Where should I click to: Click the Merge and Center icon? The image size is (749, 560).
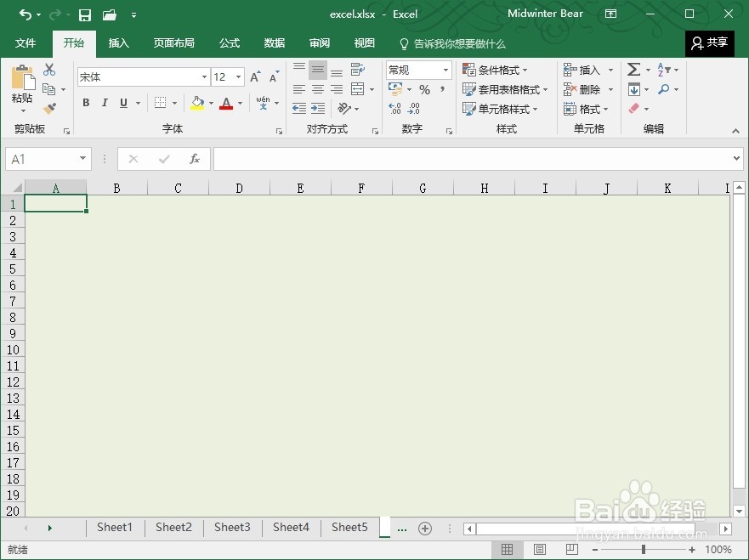pyautogui.click(x=357, y=89)
